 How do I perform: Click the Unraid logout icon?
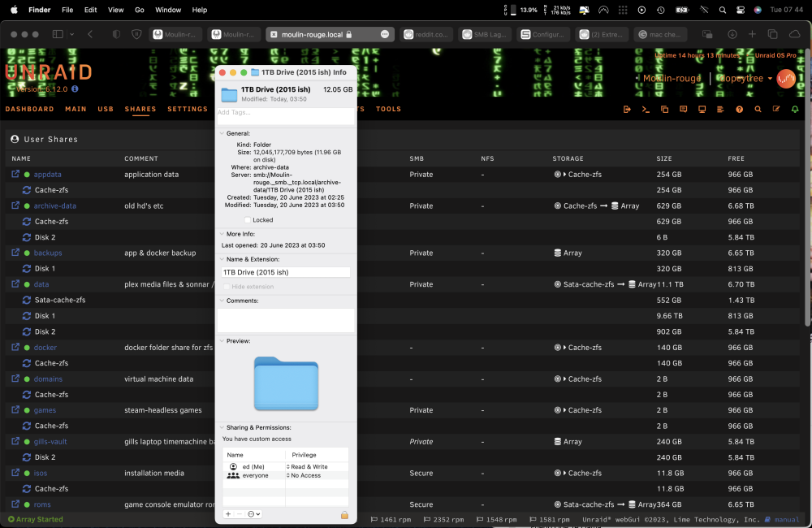[x=627, y=110]
